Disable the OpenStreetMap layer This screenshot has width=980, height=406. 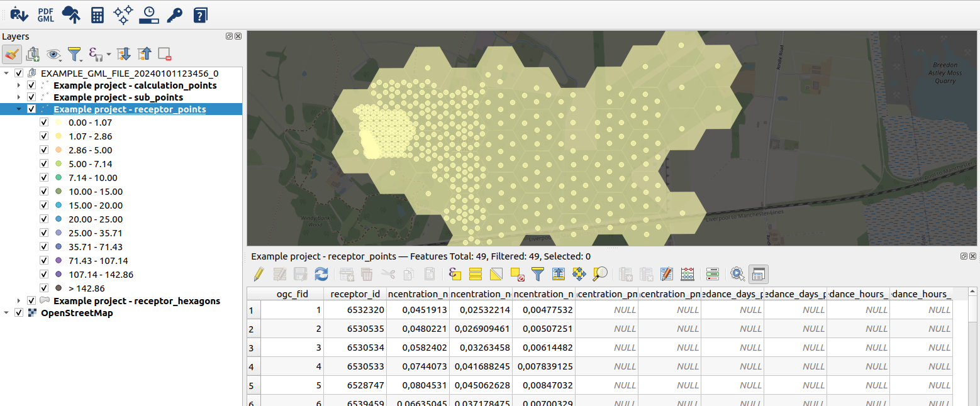18,312
